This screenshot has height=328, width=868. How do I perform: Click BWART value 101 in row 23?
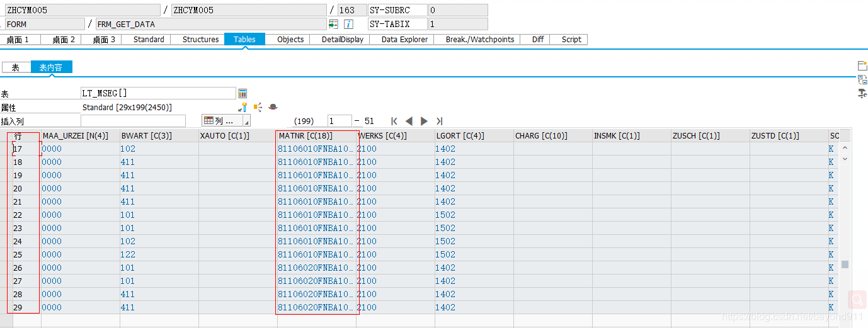(128, 228)
